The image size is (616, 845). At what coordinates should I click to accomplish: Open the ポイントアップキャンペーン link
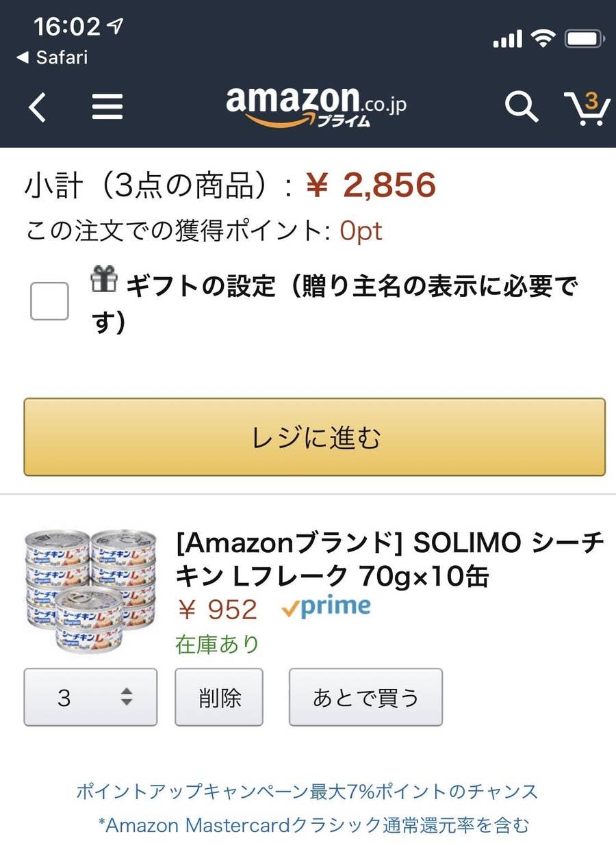click(x=308, y=792)
